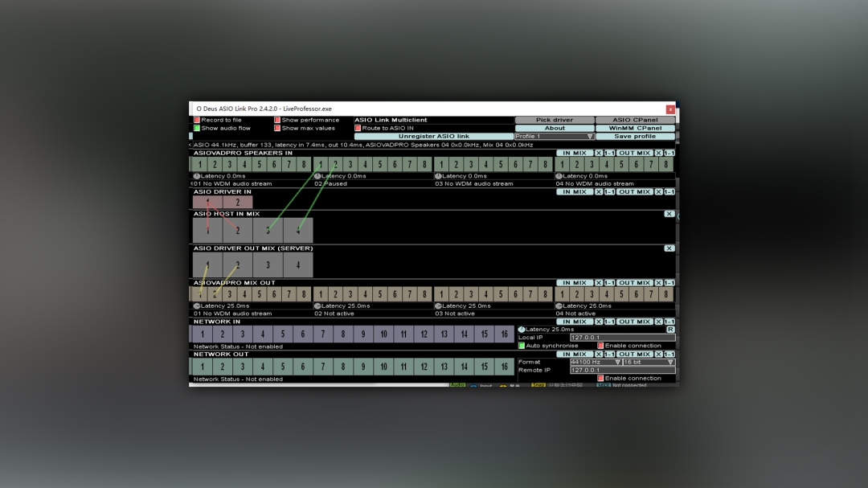
Task: Select ASIO Host In Mix channel 3
Action: [x=268, y=231]
